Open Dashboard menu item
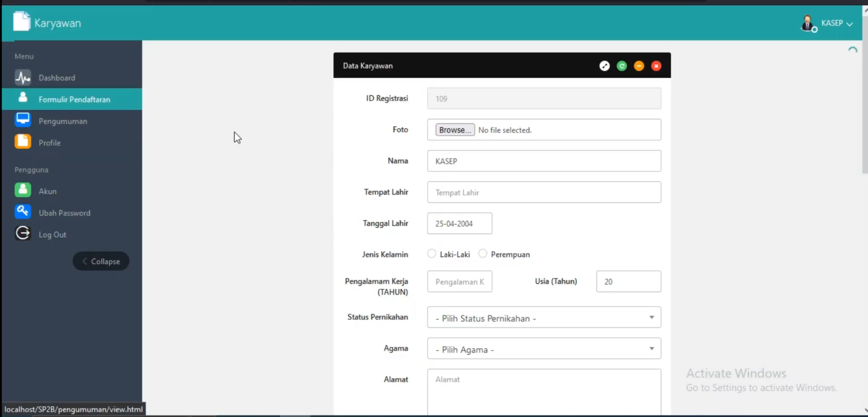Viewport: 868px width, 417px height. coord(72,78)
